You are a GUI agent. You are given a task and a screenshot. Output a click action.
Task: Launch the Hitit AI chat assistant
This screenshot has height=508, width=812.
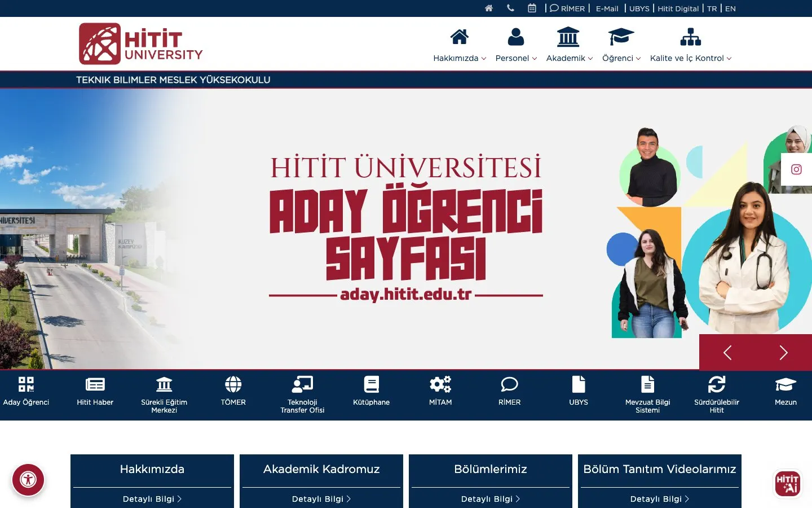788,484
